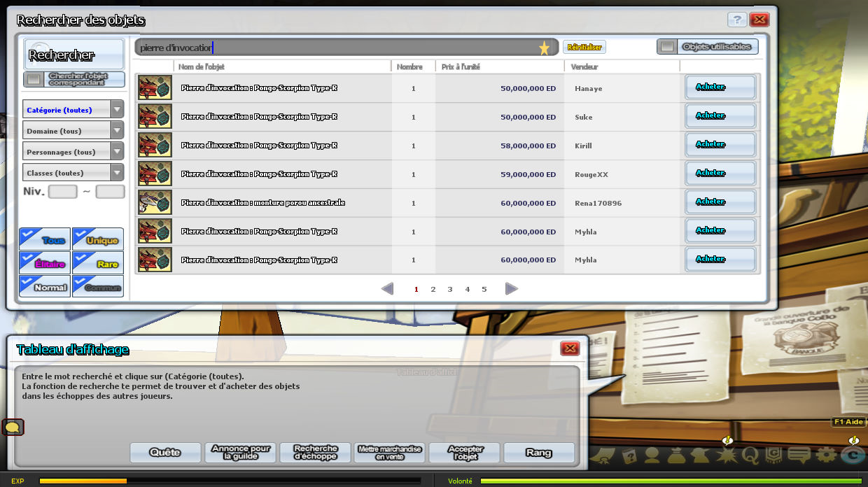Click the chat bubble icon at left edge
868x487 pixels.
[x=13, y=427]
